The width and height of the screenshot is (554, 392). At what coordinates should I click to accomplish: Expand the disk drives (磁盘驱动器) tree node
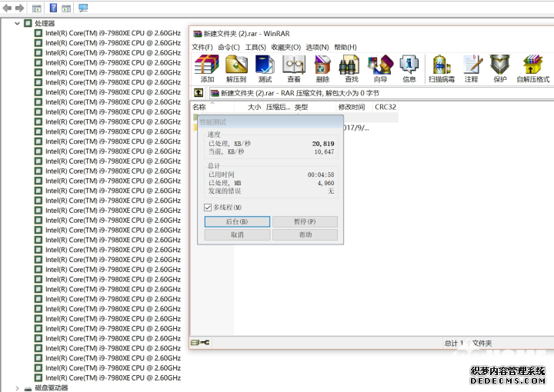pyautogui.click(x=17, y=388)
